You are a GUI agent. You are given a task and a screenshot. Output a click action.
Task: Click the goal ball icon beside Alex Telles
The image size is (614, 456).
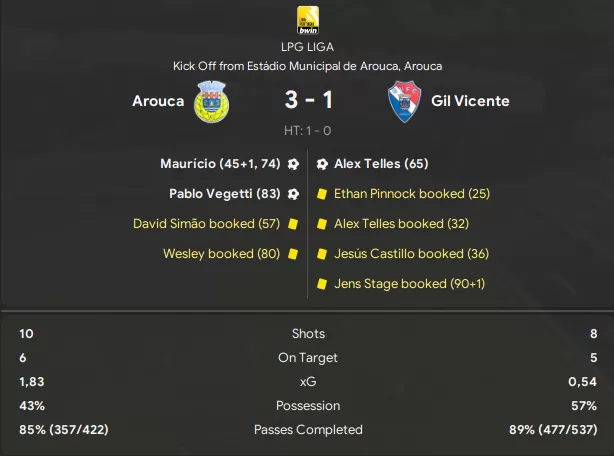(x=322, y=164)
